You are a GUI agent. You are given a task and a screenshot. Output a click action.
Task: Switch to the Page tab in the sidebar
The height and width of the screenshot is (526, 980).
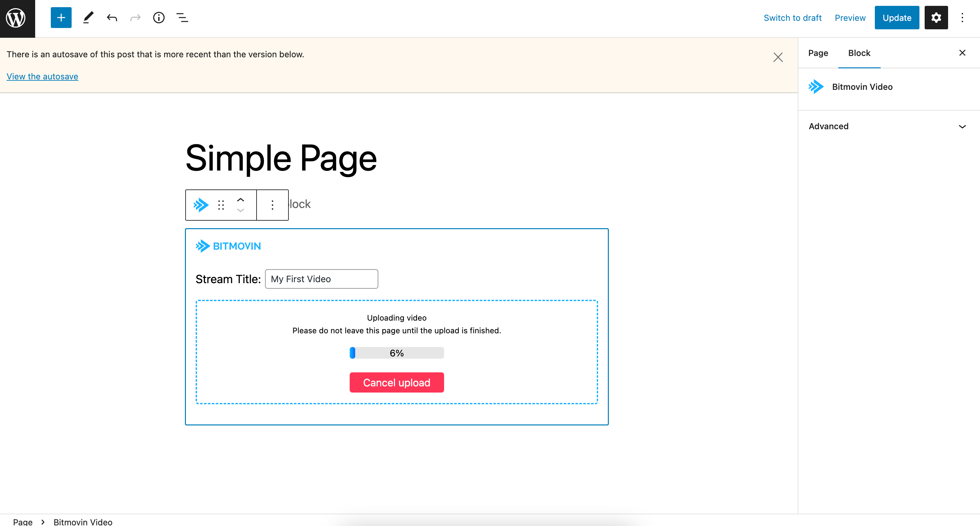click(x=818, y=53)
